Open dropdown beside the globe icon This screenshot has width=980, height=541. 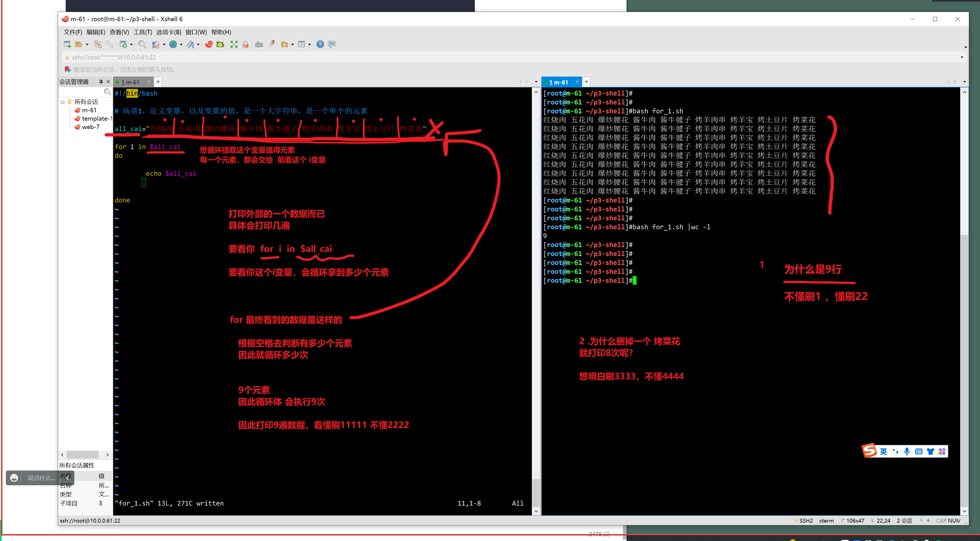[x=181, y=45]
